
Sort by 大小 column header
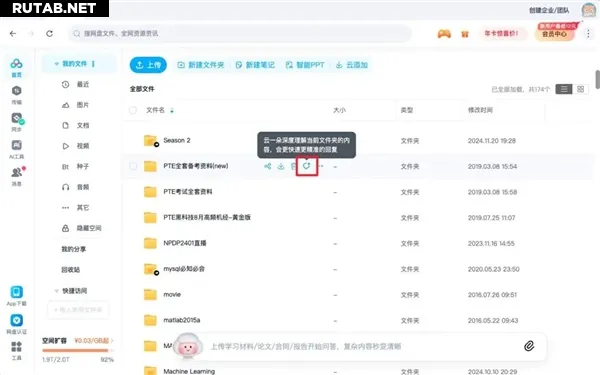339,110
